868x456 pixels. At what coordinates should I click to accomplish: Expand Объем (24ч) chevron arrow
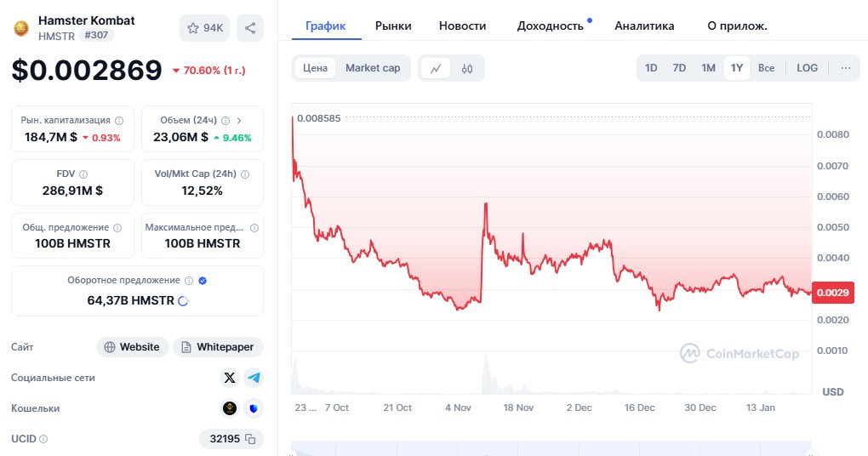(x=239, y=121)
